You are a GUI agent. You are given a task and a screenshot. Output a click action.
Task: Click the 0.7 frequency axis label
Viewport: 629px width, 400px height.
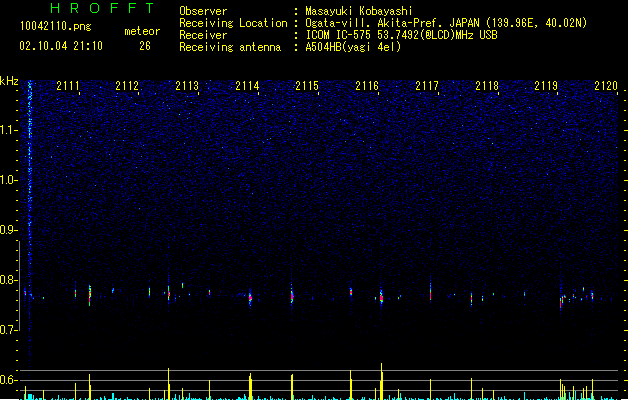click(x=9, y=330)
